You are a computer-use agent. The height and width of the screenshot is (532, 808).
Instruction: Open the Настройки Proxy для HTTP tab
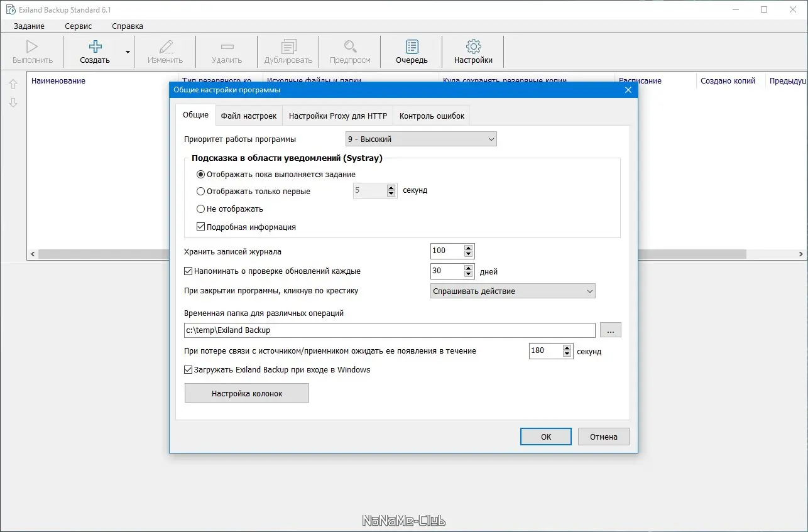[x=338, y=116]
